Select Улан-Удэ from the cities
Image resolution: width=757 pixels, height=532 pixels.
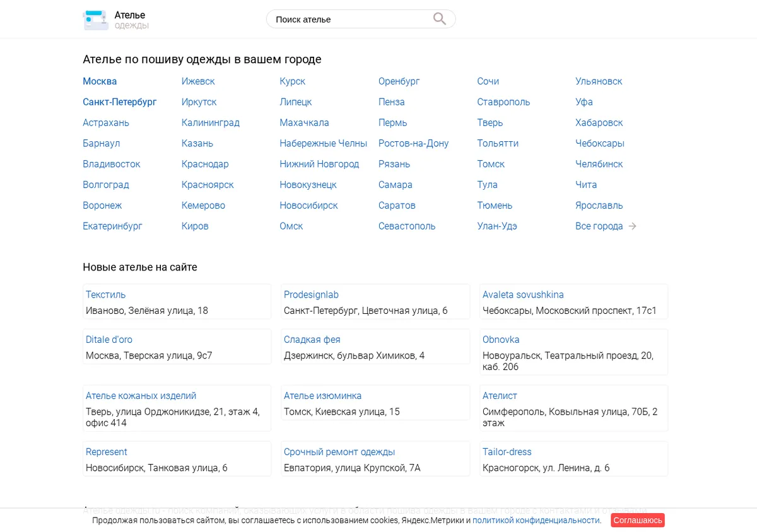497,226
